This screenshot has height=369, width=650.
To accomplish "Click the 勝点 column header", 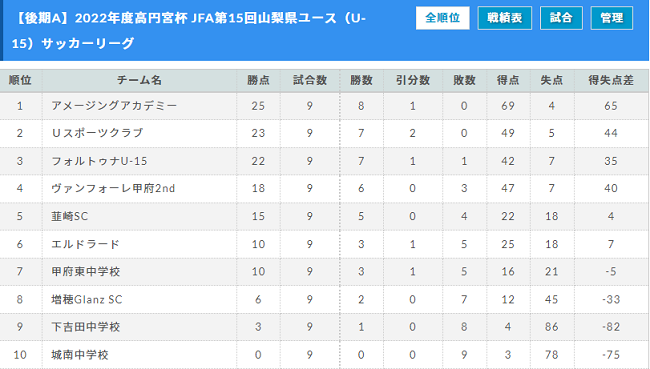I will pos(258,80).
